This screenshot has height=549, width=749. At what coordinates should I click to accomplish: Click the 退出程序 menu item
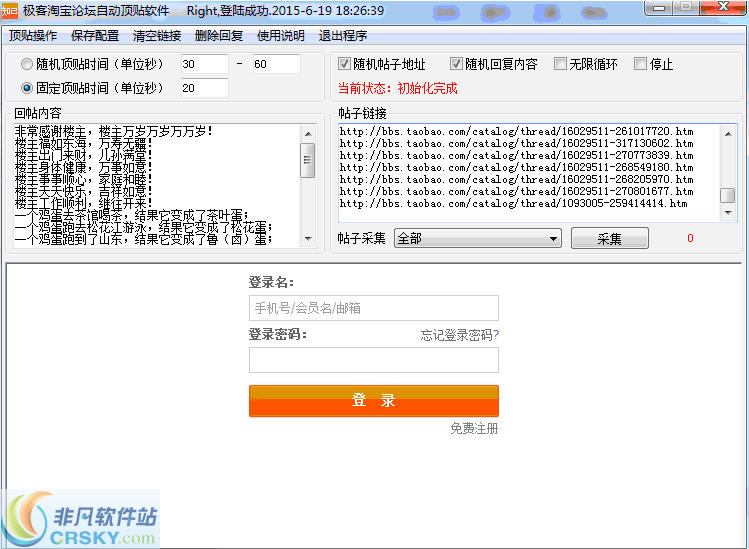click(343, 36)
